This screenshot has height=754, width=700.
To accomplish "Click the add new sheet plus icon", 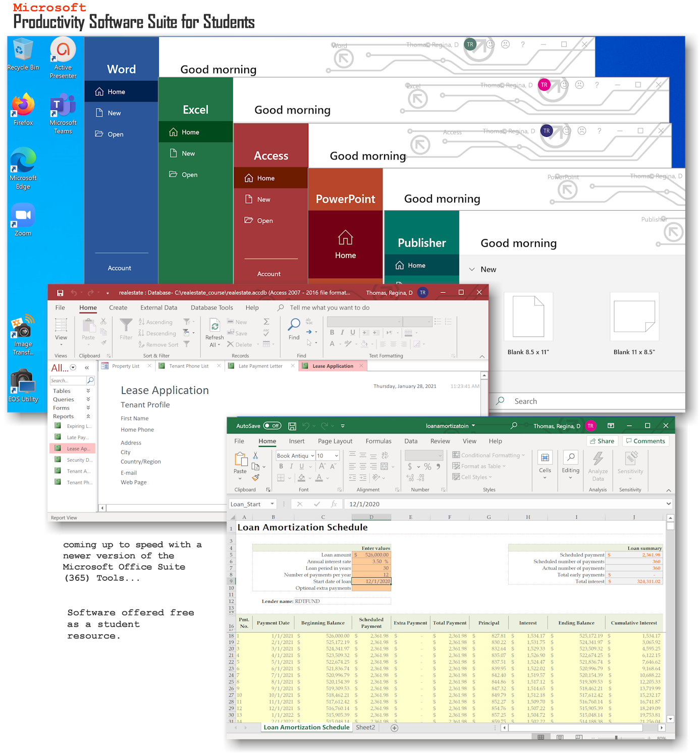I will (395, 728).
